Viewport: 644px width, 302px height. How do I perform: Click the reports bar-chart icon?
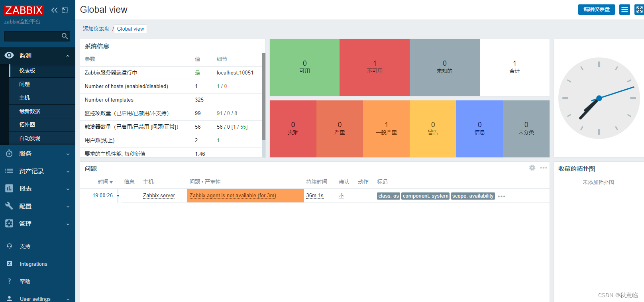[x=9, y=188]
